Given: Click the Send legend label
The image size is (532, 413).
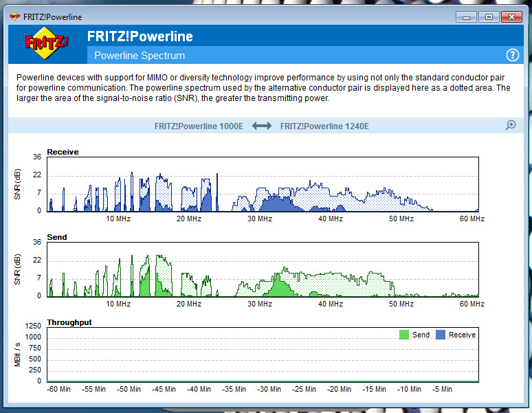Looking at the screenshot, I should pyautogui.click(x=421, y=335).
